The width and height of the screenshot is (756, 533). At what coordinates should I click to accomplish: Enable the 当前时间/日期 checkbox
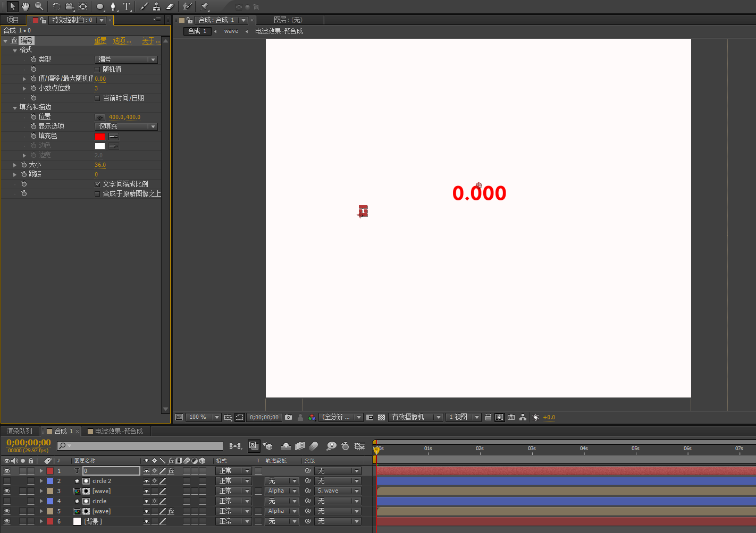[97, 98]
